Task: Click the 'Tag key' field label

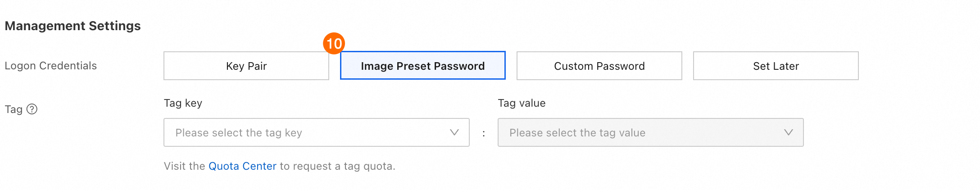Action: tap(183, 103)
